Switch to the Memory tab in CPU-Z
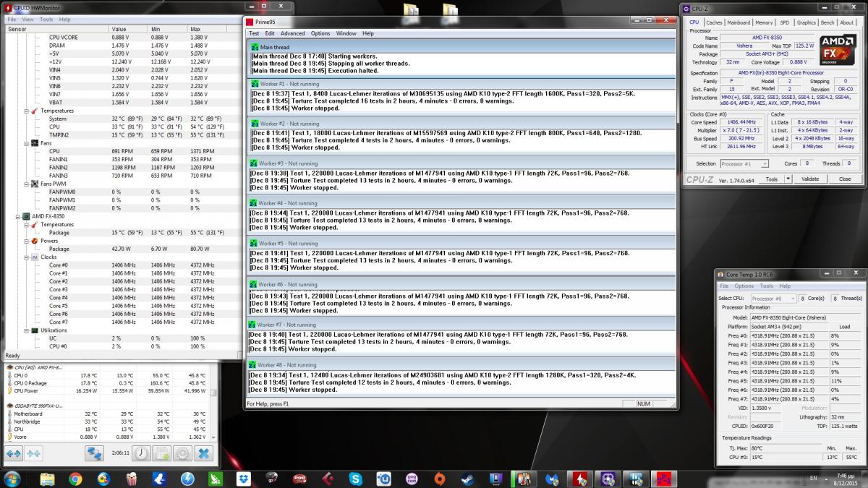This screenshot has width=868, height=488. (764, 22)
